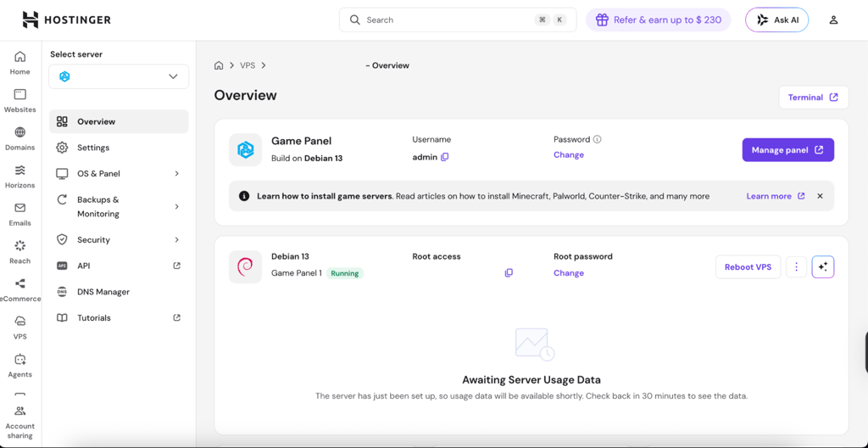The height and width of the screenshot is (448, 868).
Task: Click the Overview page heading
Action: pos(245,95)
